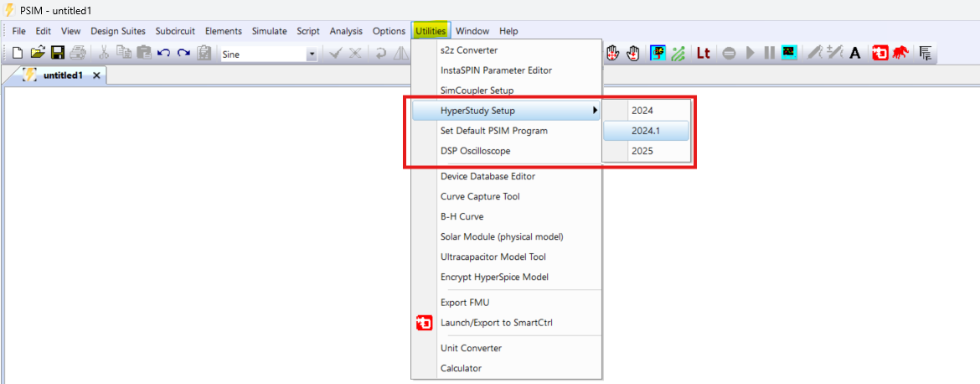This screenshot has height=384, width=980.
Task: Open the Subcircuit menu
Action: pyautogui.click(x=176, y=31)
